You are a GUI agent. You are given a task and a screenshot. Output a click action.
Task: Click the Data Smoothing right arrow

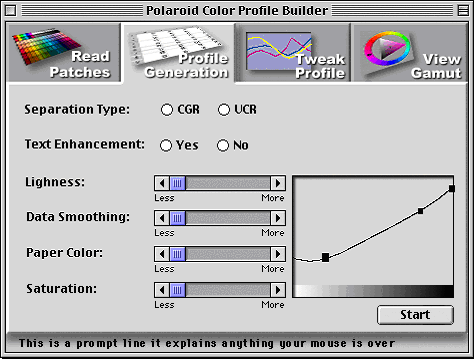[278, 218]
